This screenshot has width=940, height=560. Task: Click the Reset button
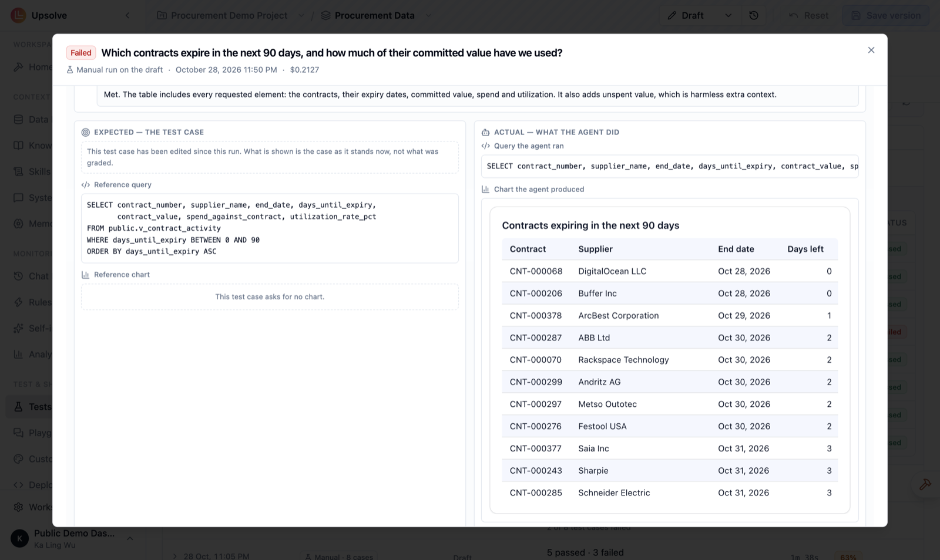[x=808, y=15]
